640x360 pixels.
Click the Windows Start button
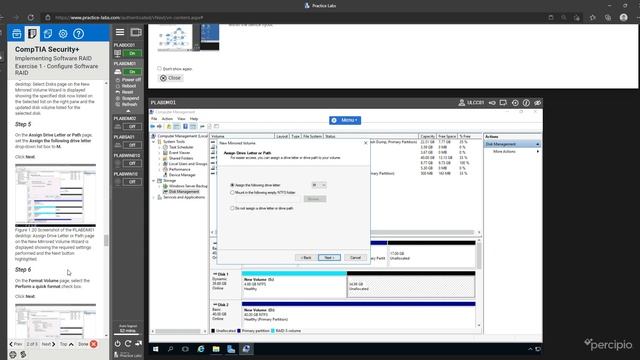click(156, 349)
